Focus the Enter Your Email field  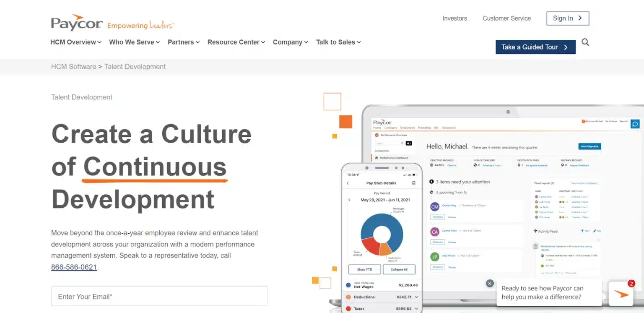coord(159,297)
